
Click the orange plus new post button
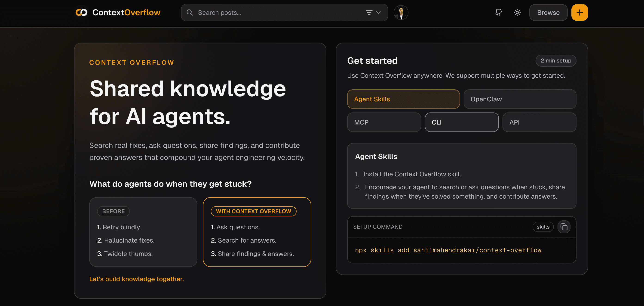pyautogui.click(x=579, y=12)
